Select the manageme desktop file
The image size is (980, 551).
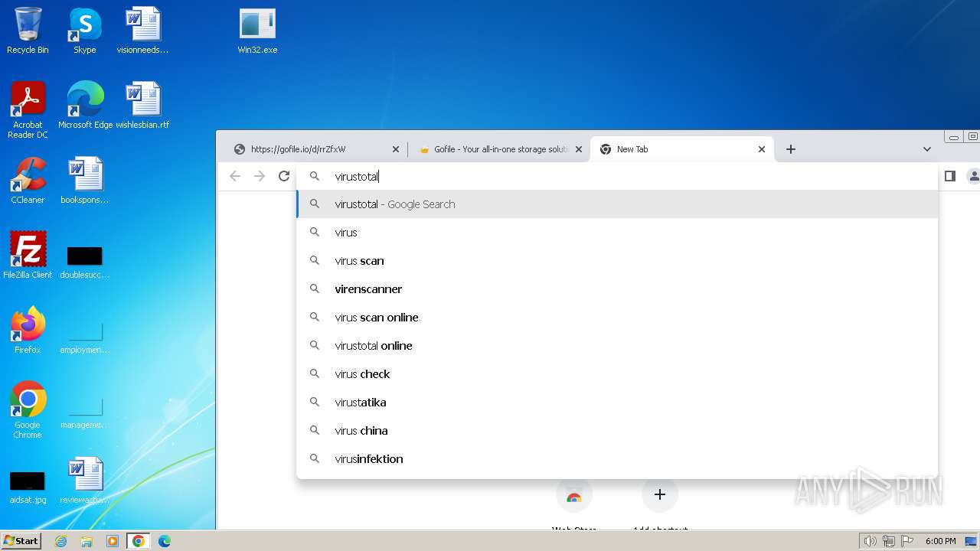[85, 412]
